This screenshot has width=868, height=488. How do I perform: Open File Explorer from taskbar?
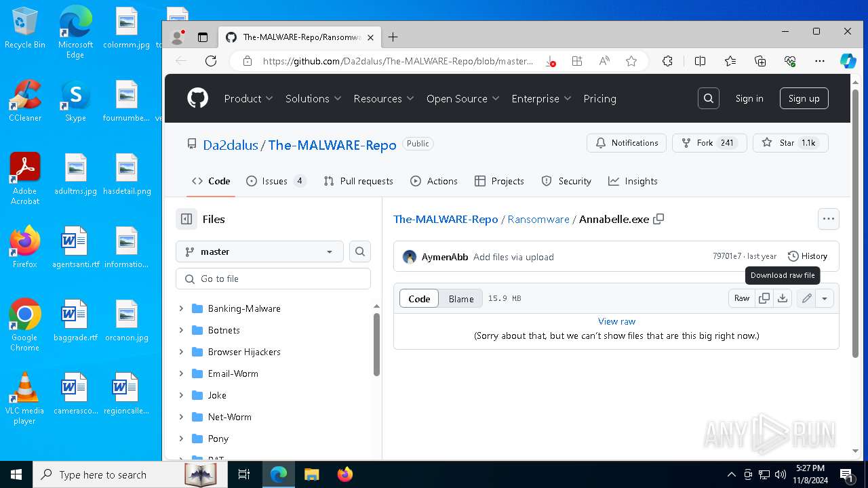[x=311, y=474]
